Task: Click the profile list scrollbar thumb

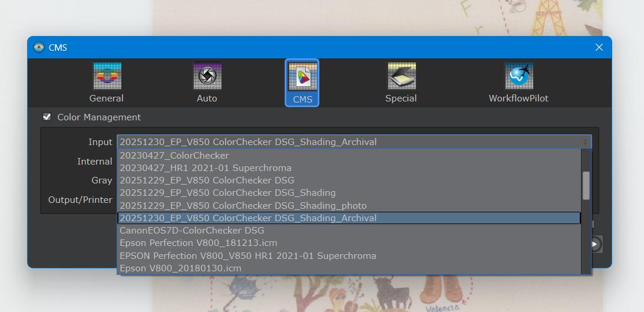Action: point(586,186)
